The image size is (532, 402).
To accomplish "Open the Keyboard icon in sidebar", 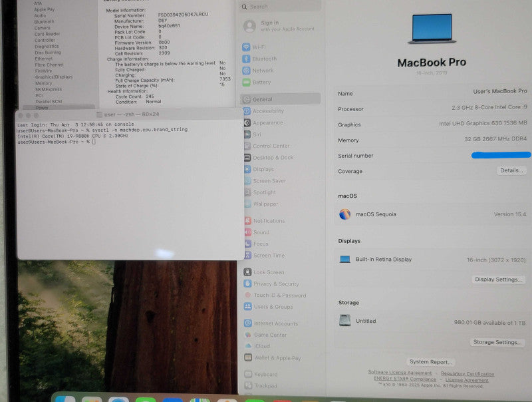I will coord(248,374).
